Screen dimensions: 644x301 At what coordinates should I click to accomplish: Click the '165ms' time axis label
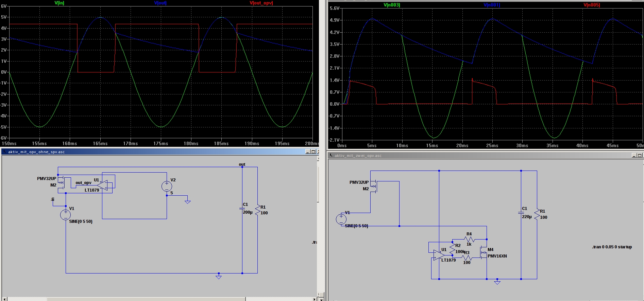click(x=100, y=144)
